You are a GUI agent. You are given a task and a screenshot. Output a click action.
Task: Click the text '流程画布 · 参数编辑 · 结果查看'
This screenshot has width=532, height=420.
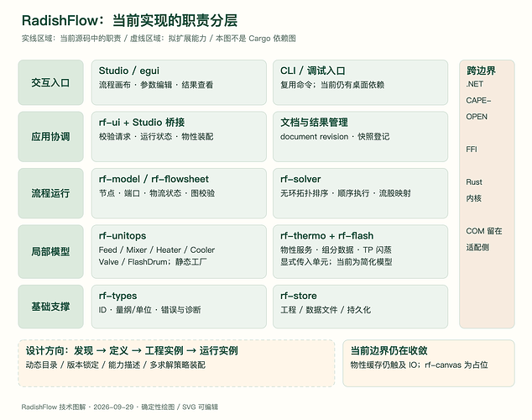tap(156, 85)
